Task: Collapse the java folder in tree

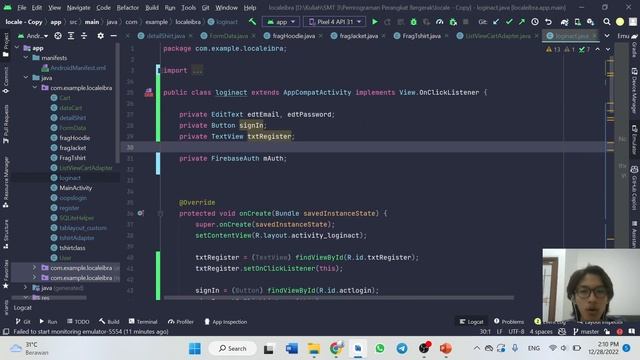Action: click(26, 78)
